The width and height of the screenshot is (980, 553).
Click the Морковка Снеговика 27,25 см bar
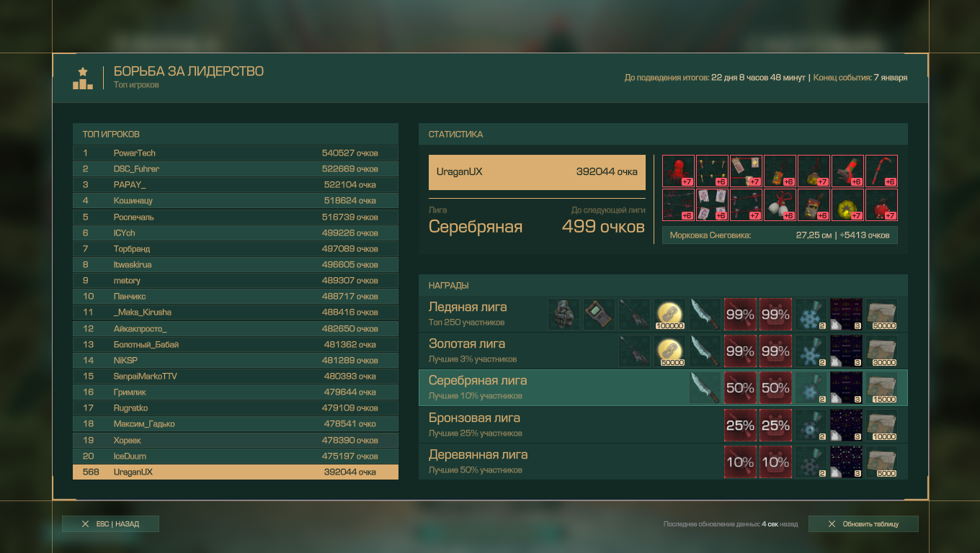pyautogui.click(x=780, y=235)
